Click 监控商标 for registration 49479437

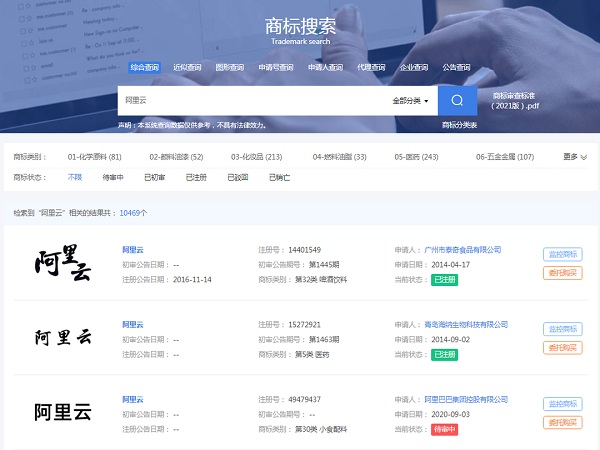[563, 404]
